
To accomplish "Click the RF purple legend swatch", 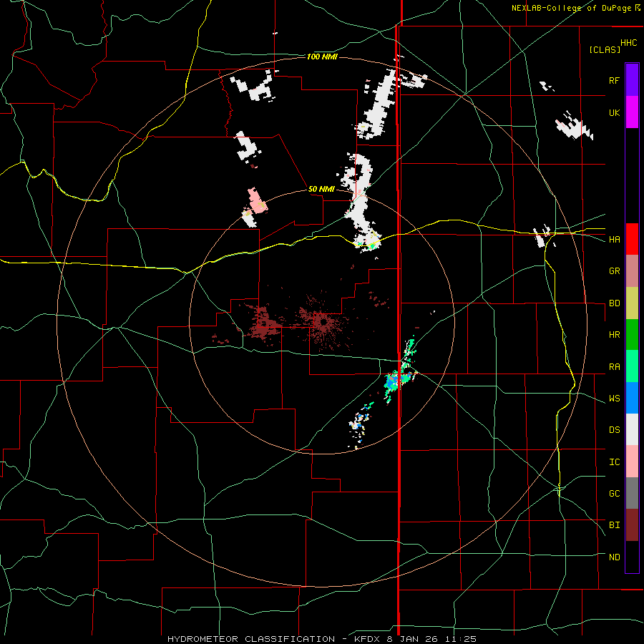I will pyautogui.click(x=632, y=80).
